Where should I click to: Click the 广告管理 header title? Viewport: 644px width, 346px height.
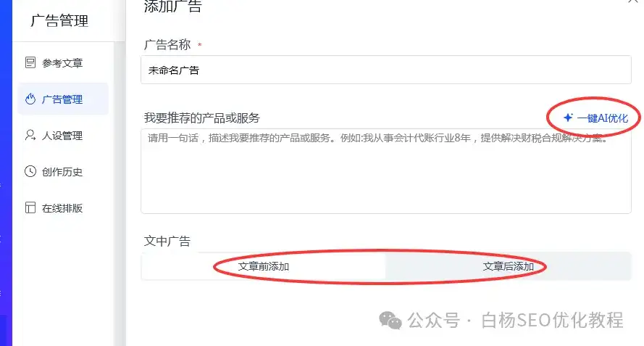(59, 20)
